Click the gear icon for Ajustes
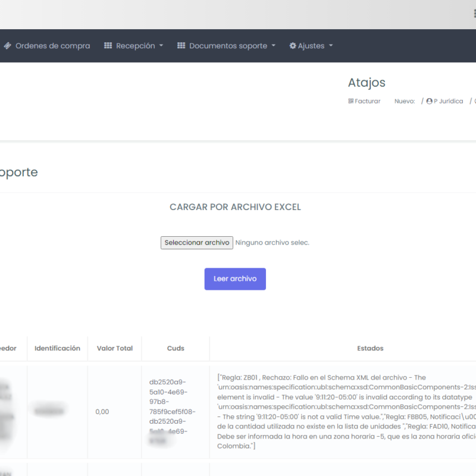 (x=293, y=46)
